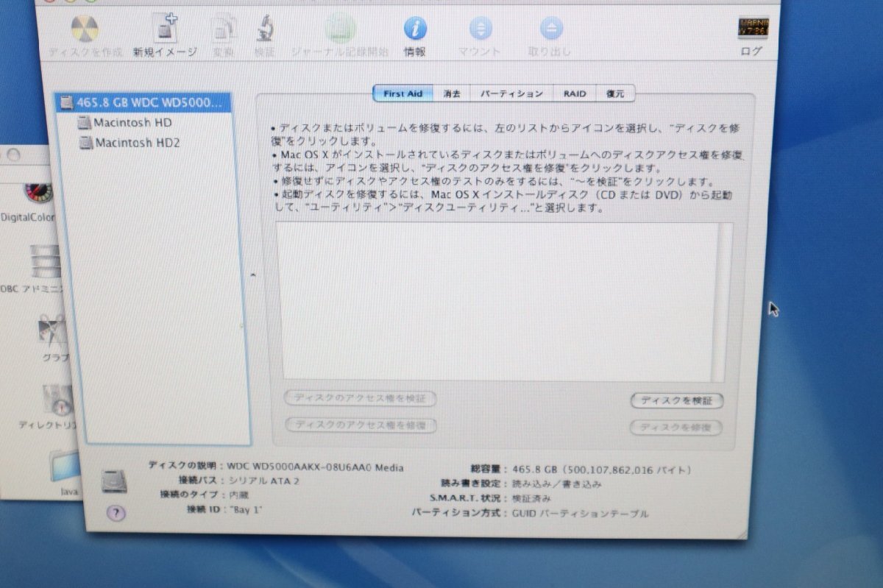Switch to the First Aid tab
This screenshot has height=588, width=883.
[403, 94]
